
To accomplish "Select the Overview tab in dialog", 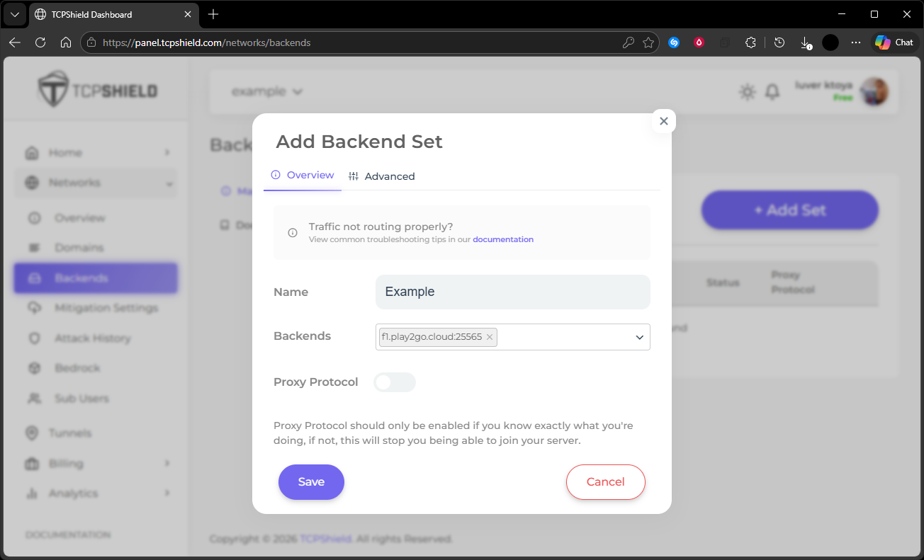I will [303, 176].
